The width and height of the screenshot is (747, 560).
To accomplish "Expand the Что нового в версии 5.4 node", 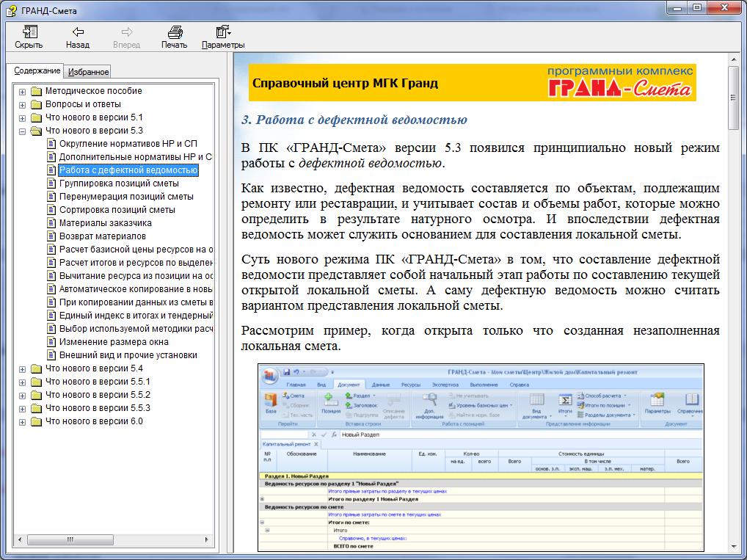I will coord(22,368).
